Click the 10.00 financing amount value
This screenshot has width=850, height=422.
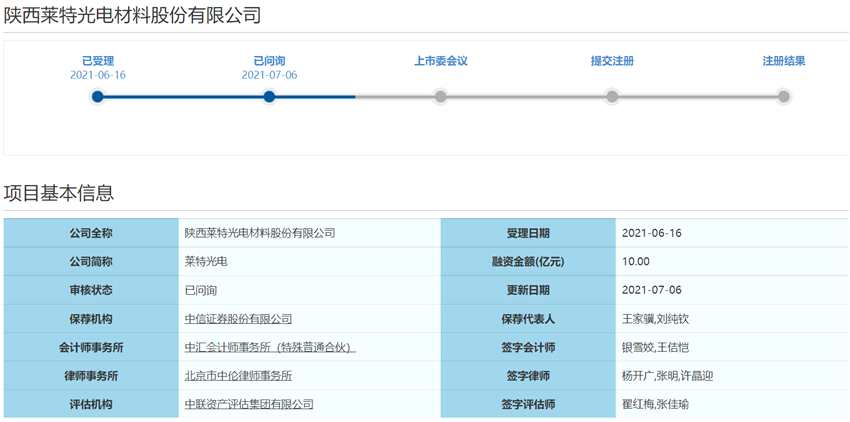635,261
